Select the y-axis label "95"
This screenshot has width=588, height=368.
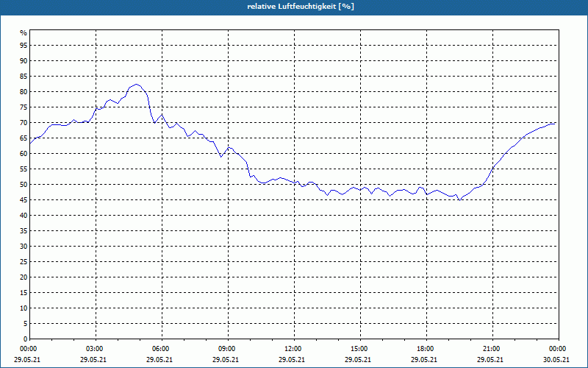click(x=24, y=46)
